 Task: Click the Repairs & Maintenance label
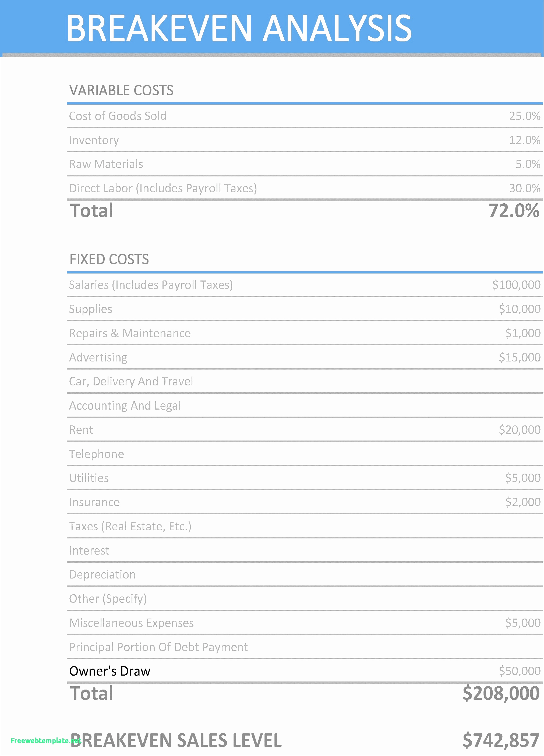tap(130, 333)
